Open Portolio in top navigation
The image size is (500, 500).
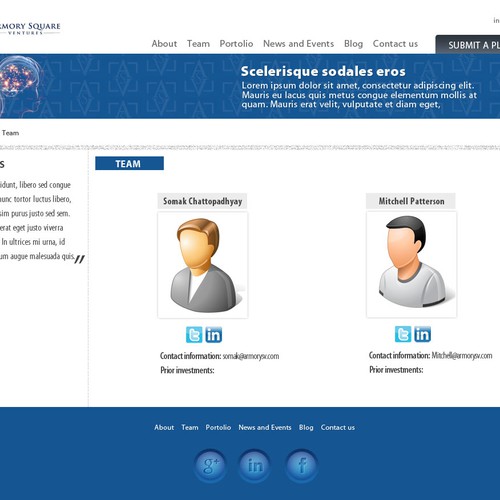pos(236,44)
